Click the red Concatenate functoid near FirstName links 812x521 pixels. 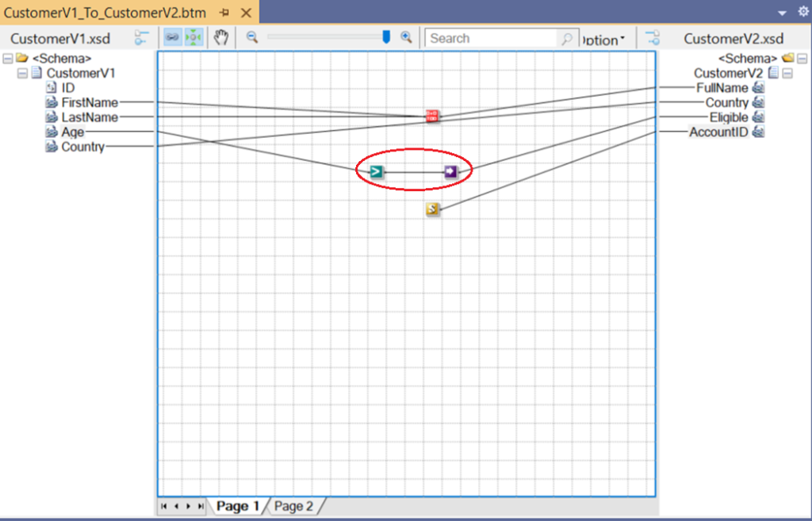(x=432, y=116)
